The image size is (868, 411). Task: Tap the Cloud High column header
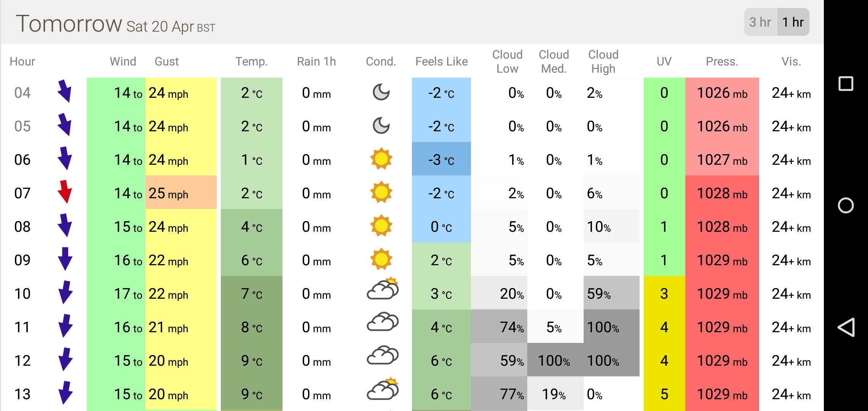click(x=603, y=62)
